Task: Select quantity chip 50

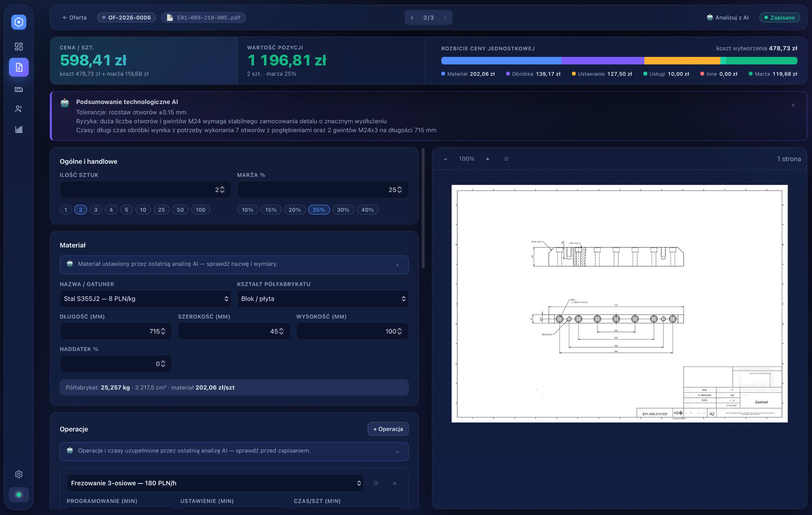Action: 180,210
